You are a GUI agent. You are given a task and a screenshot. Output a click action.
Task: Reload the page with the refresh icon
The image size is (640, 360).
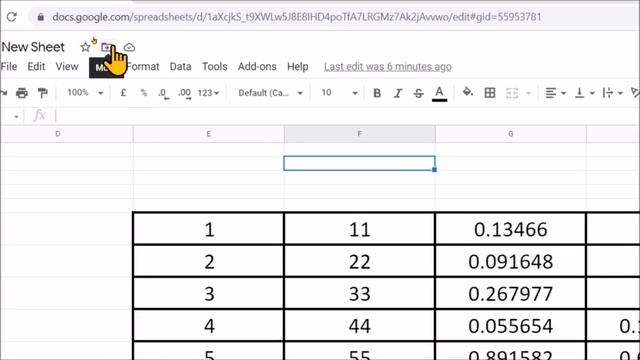click(x=11, y=17)
